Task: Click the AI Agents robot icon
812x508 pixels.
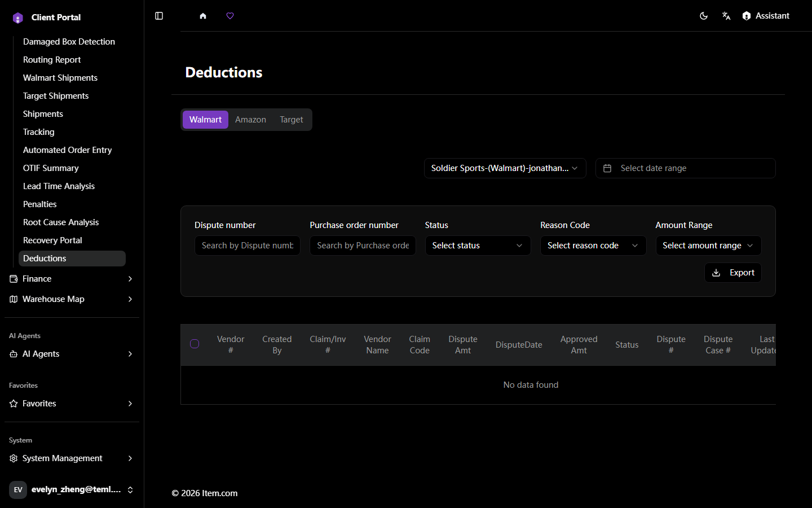Action: (14, 354)
